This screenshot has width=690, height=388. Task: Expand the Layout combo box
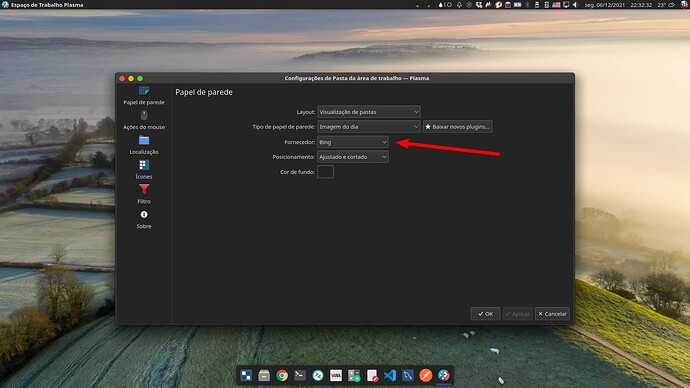(369, 112)
